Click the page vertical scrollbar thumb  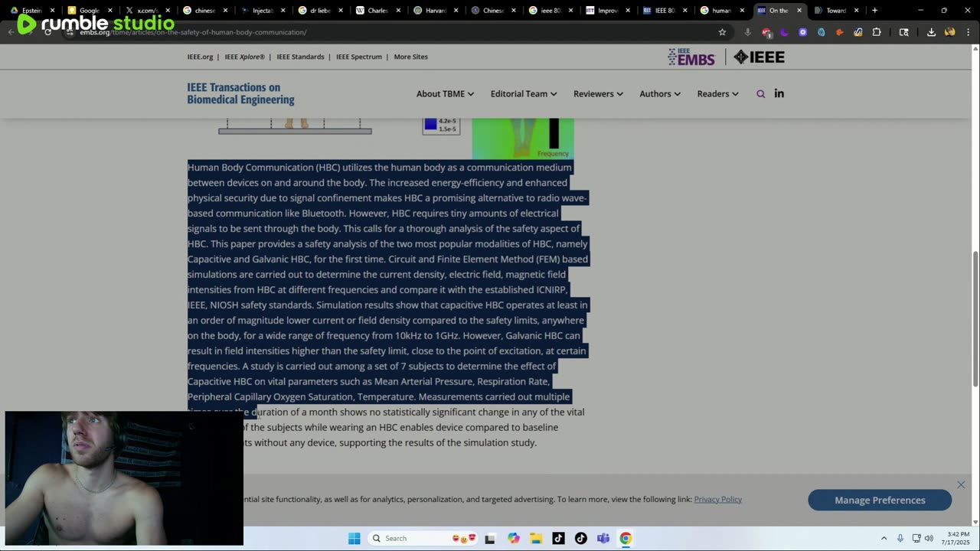pos(975,319)
